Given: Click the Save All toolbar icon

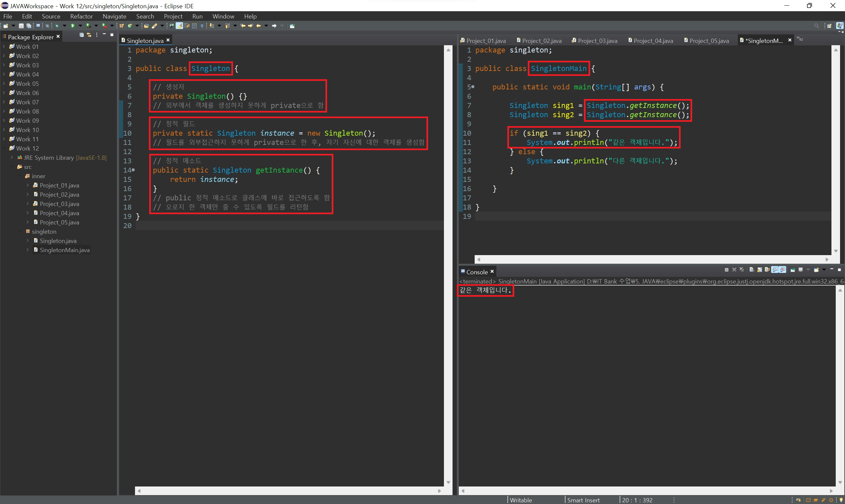Looking at the screenshot, I should 29,26.
